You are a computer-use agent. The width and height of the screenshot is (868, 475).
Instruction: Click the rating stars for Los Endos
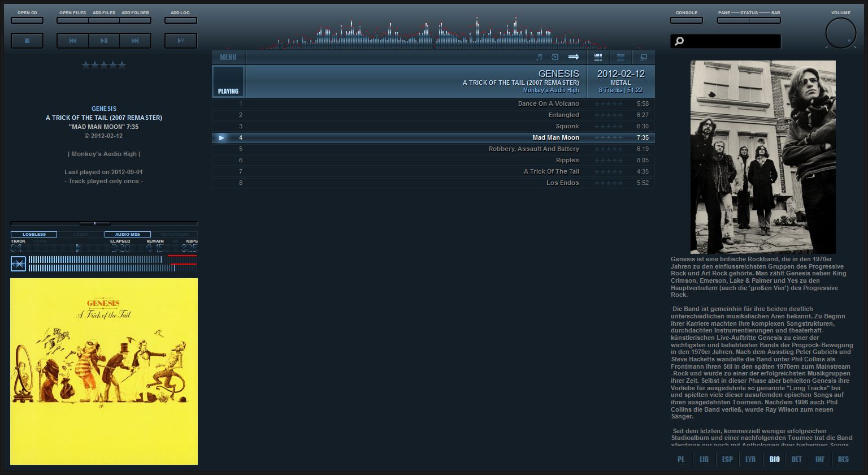(609, 183)
